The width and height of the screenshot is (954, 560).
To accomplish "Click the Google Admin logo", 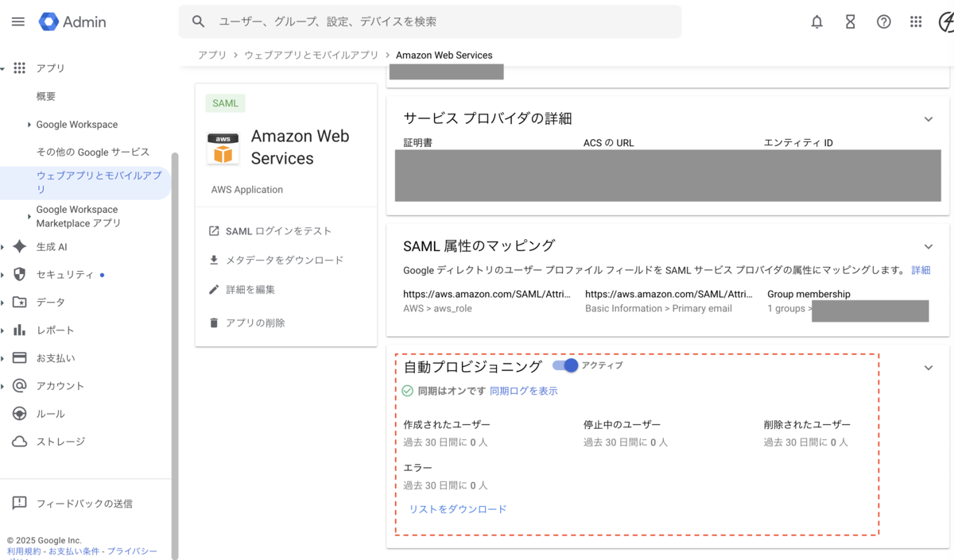I will 72,21.
